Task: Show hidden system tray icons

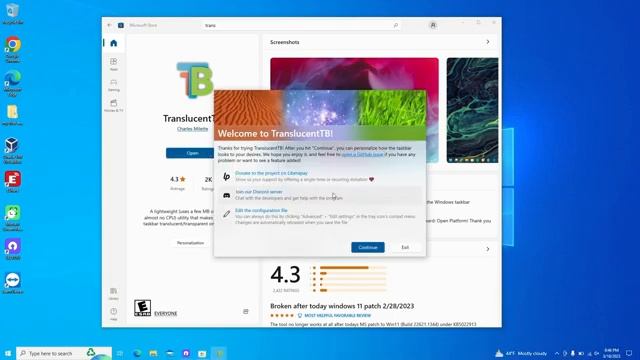Action: point(557,353)
